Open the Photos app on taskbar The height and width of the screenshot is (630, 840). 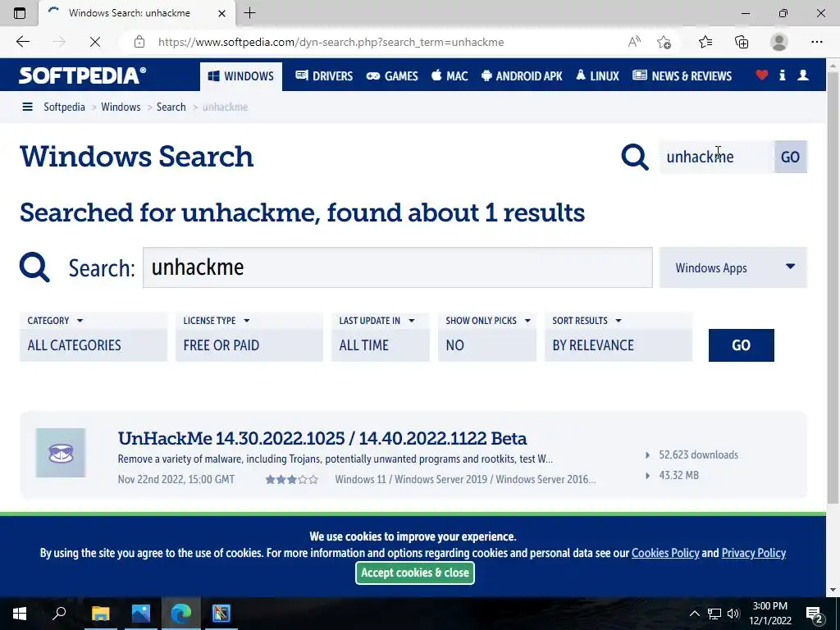click(x=141, y=614)
